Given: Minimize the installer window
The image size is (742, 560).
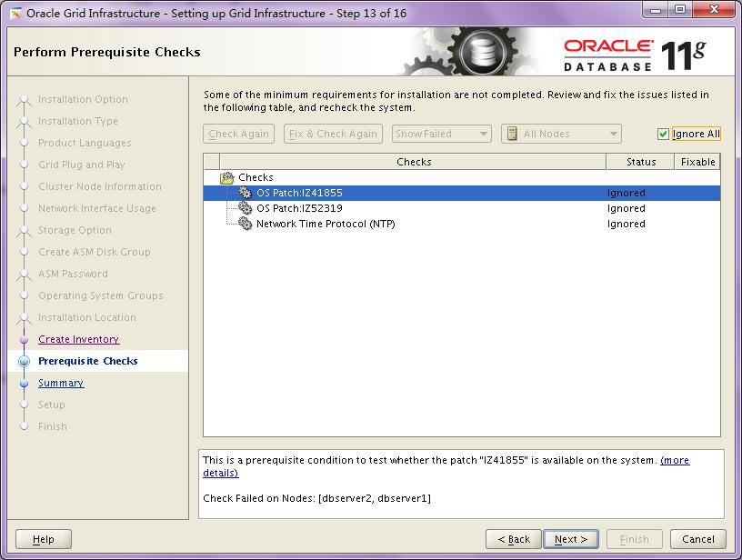Looking at the screenshot, I should 657,10.
